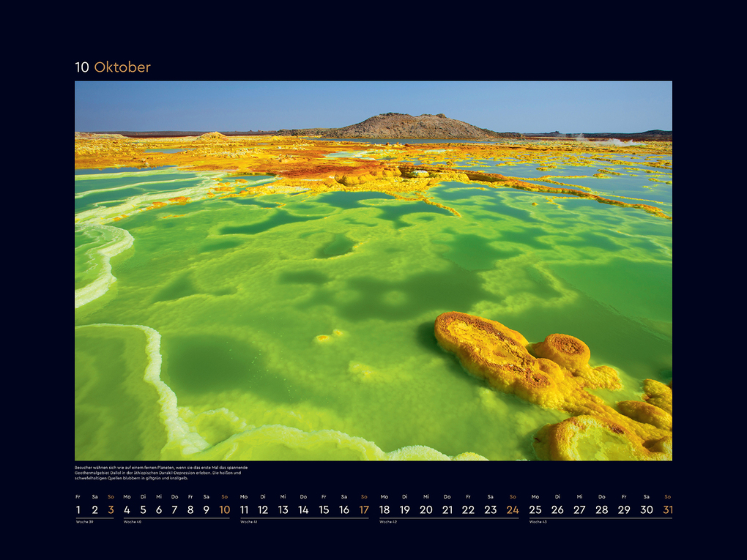The width and height of the screenshot is (747, 560).
Task: Select Sunday date 31 in Woche 43
Action: (666, 508)
